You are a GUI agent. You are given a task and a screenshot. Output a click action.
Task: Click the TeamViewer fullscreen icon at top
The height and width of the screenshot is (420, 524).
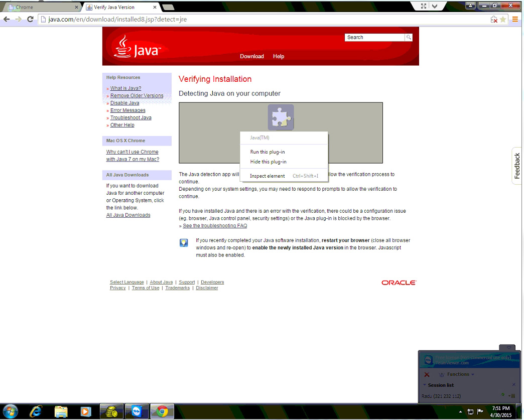[424, 6]
